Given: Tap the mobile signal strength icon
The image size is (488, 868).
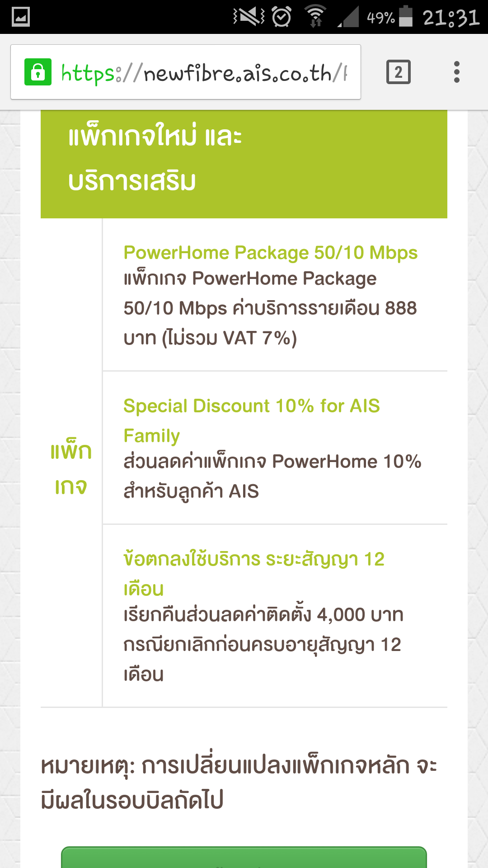Looking at the screenshot, I should point(348,17).
